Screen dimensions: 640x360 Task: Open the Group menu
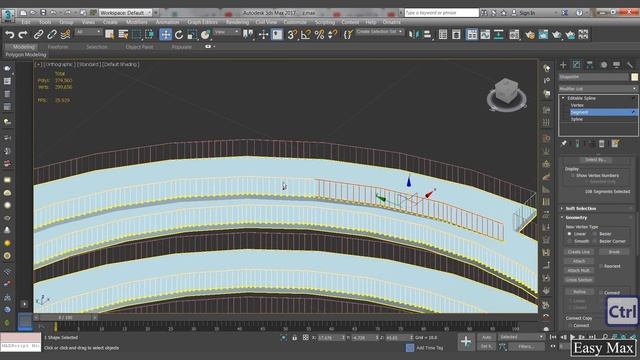[x=66, y=22]
